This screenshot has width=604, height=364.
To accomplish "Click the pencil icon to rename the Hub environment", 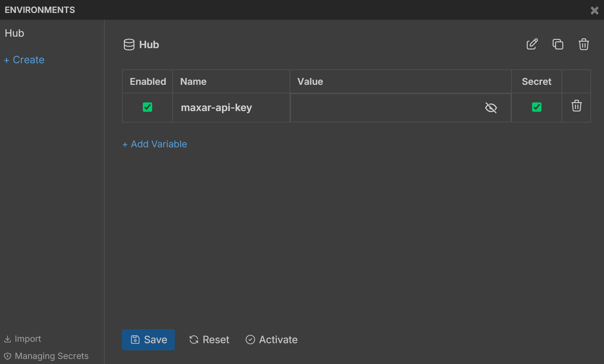I will pyautogui.click(x=532, y=44).
